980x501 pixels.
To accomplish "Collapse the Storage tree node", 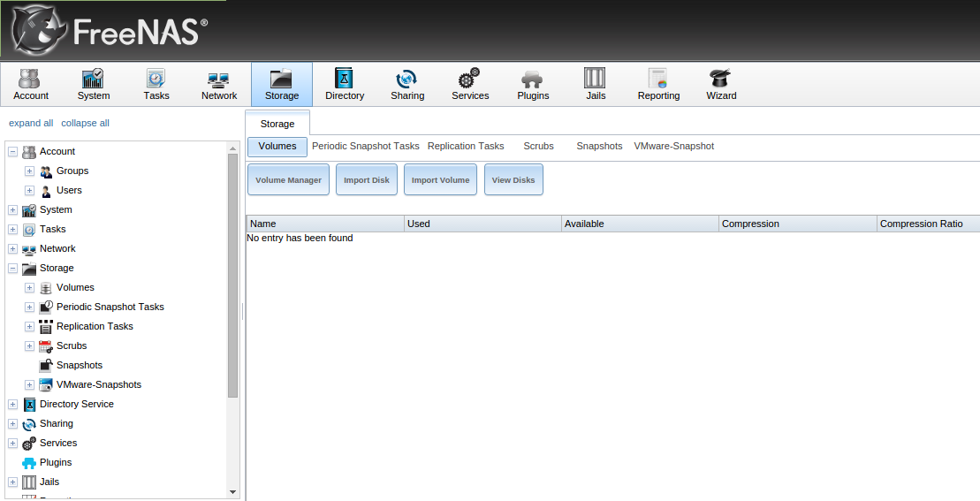I will pos(12,269).
